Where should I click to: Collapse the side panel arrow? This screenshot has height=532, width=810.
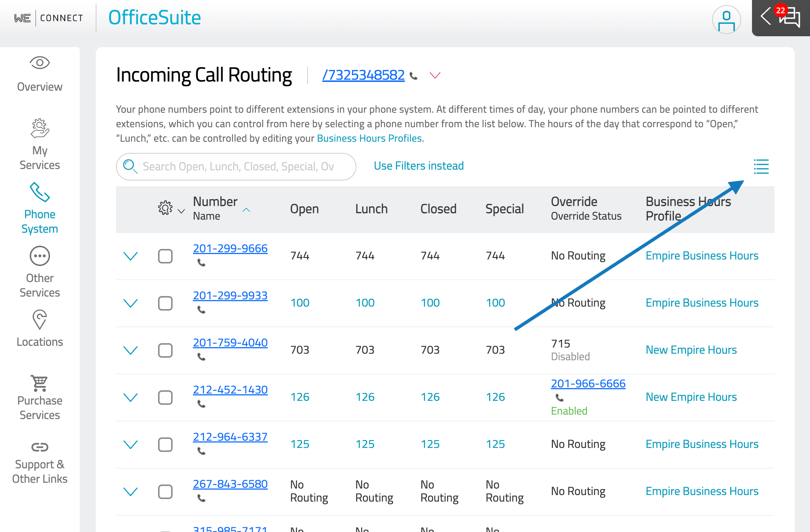pyautogui.click(x=765, y=16)
